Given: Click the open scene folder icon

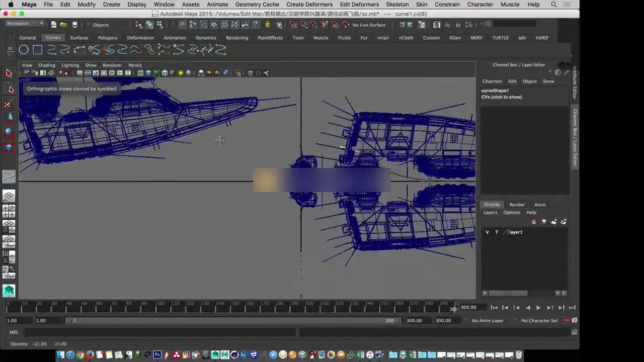Looking at the screenshot, I should point(63,25).
